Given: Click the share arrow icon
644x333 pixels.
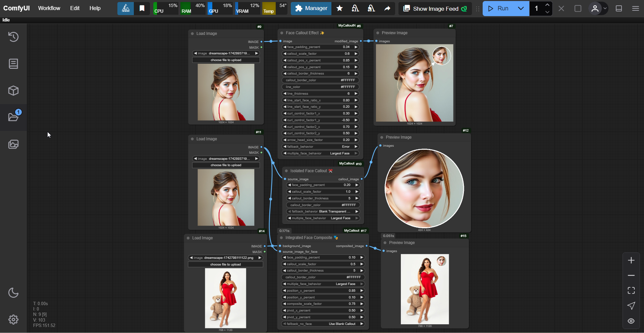Looking at the screenshot, I should pos(387,8).
